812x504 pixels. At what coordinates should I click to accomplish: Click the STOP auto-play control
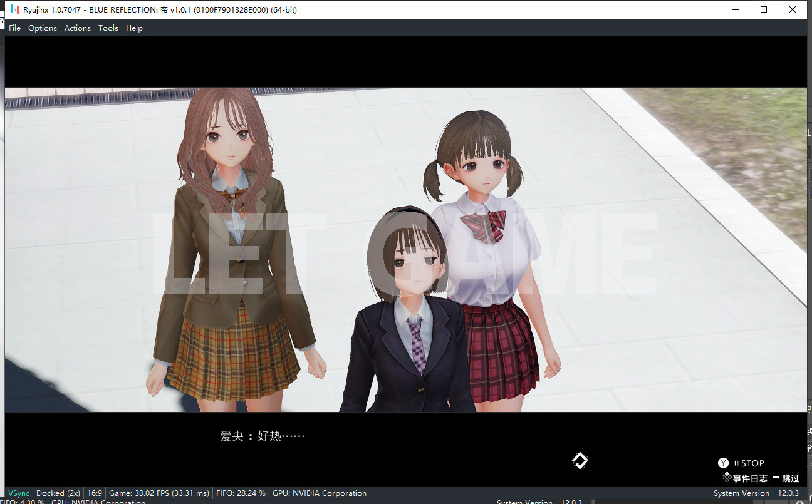click(752, 464)
